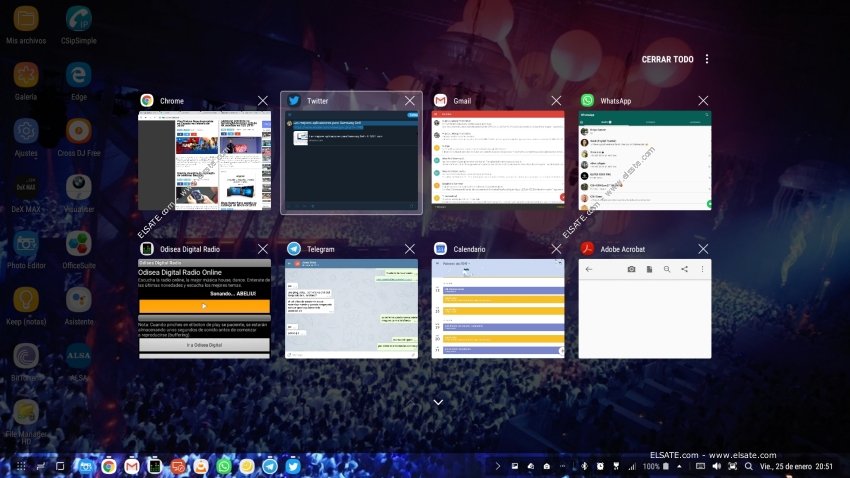Open the ALSA desktop icon

tap(79, 362)
